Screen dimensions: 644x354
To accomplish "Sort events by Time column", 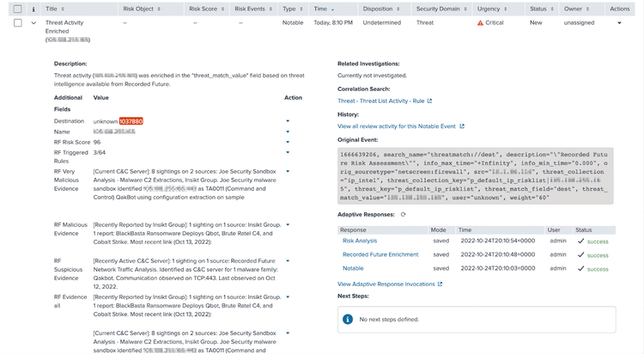I will pyautogui.click(x=323, y=9).
